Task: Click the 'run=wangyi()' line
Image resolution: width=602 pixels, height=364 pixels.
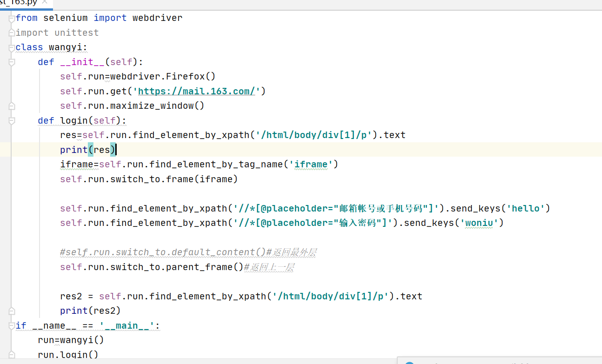Action: click(71, 340)
